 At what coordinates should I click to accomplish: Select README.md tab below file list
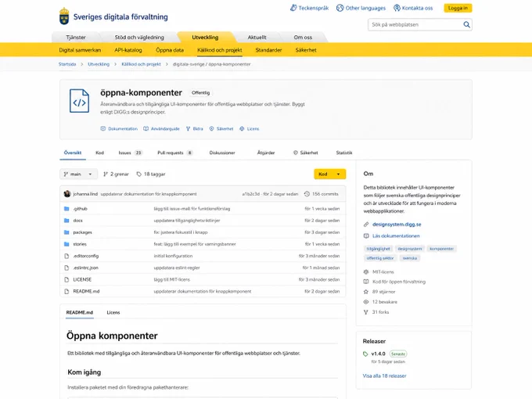(79, 312)
